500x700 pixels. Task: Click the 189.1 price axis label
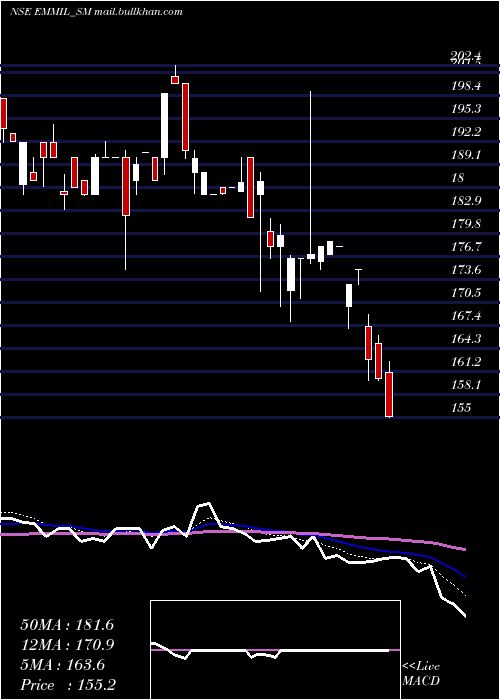click(x=466, y=155)
